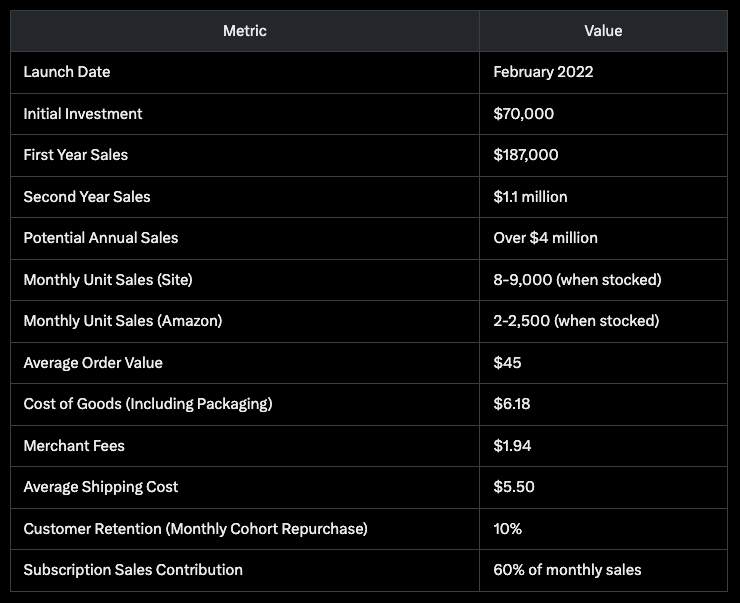Screen dimensions: 740x603
Task: Select the $5.50 shipping cost value
Action: pyautogui.click(x=514, y=487)
